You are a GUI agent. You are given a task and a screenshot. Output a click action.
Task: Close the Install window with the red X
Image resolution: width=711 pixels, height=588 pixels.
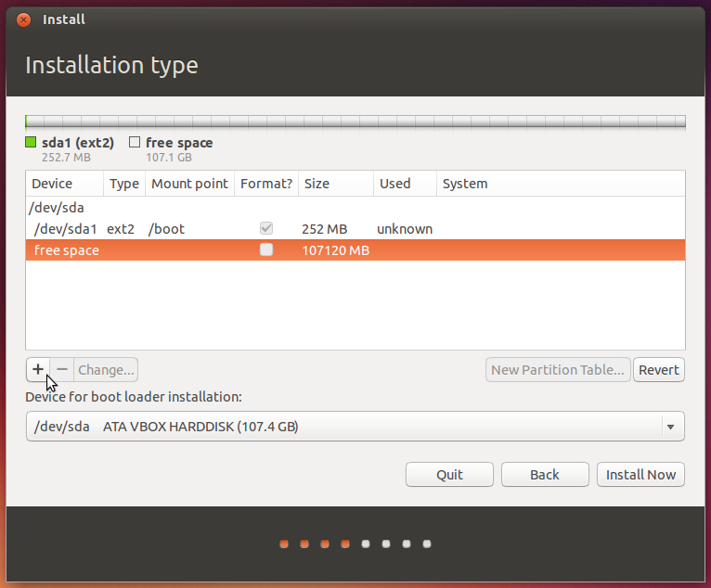[x=23, y=19]
